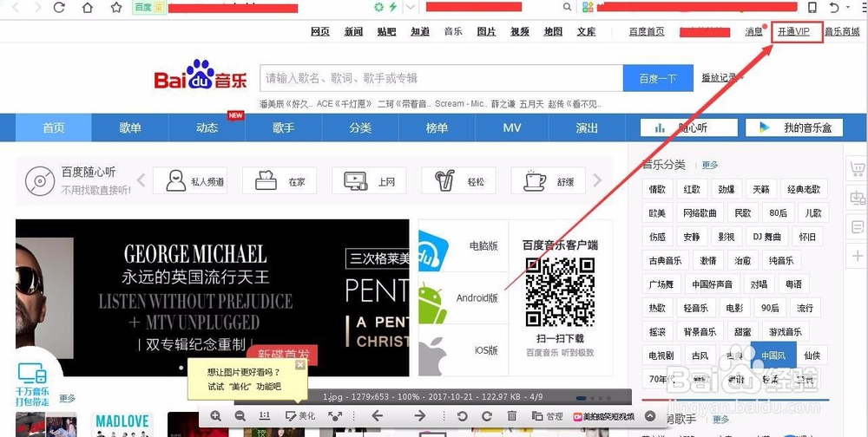The height and width of the screenshot is (437, 868).
Task: Open 我的音乐盒 player
Action: tap(794, 127)
